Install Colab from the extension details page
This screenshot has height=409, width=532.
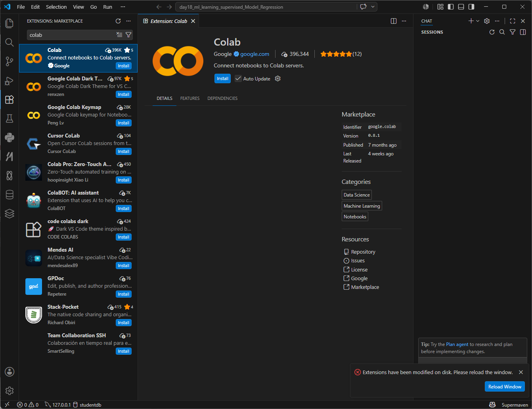[x=222, y=78]
